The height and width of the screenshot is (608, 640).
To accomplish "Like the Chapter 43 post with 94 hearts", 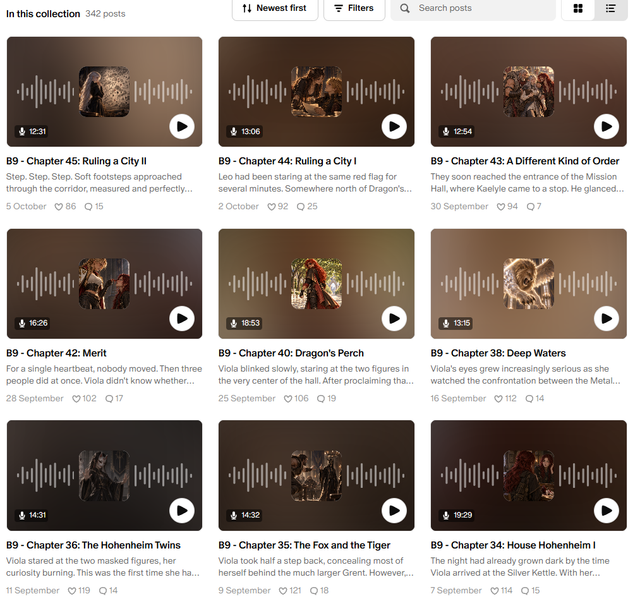I will click(501, 206).
